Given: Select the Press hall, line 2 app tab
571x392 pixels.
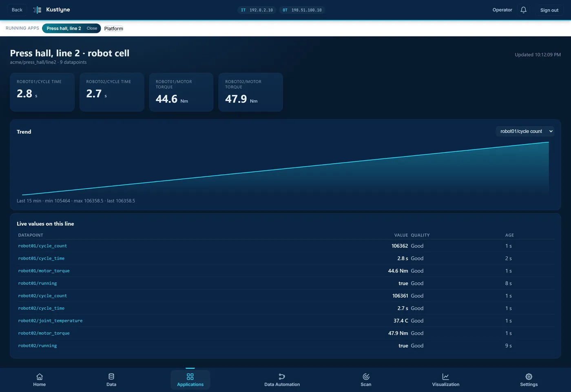Looking at the screenshot, I should point(64,29).
